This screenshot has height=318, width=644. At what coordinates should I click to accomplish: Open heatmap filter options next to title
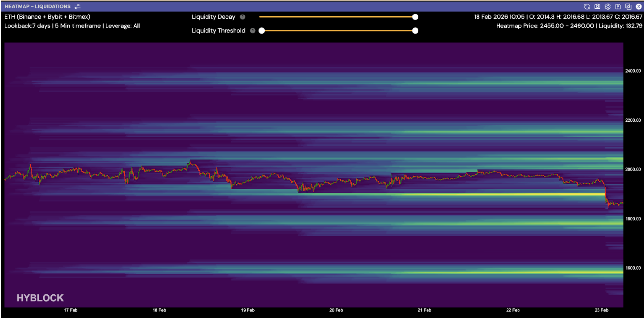[x=77, y=6]
